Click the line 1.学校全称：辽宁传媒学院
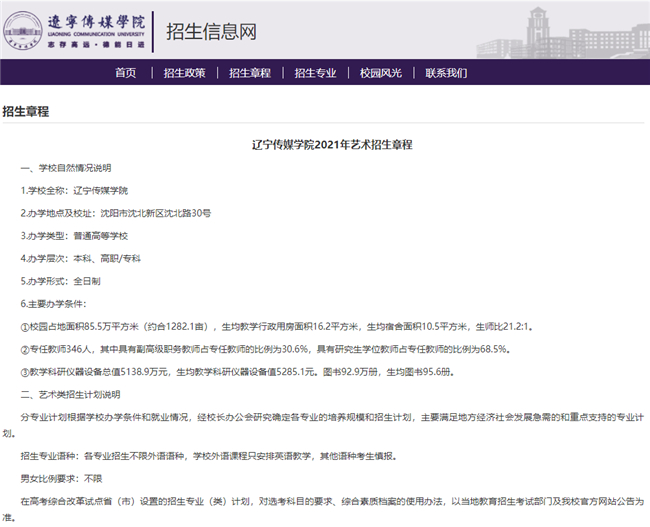The image size is (650, 527). [74, 191]
